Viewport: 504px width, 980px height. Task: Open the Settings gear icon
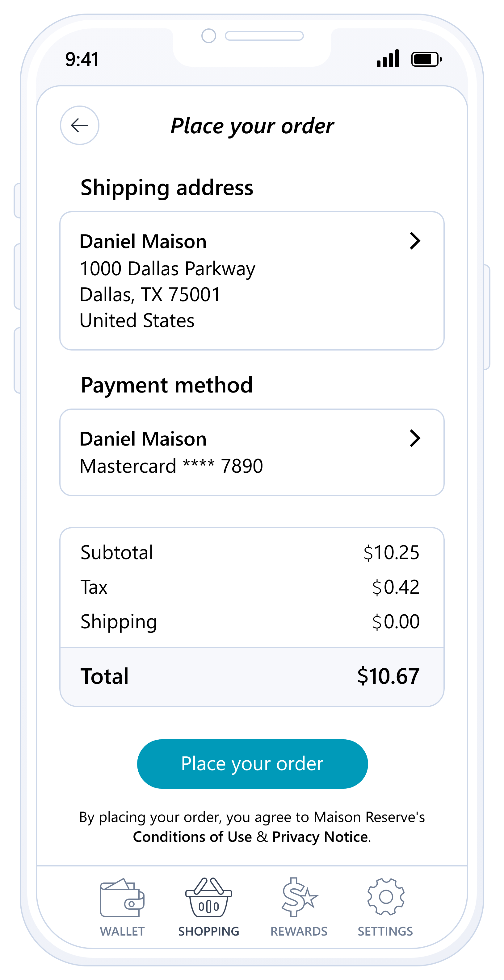[x=386, y=897]
